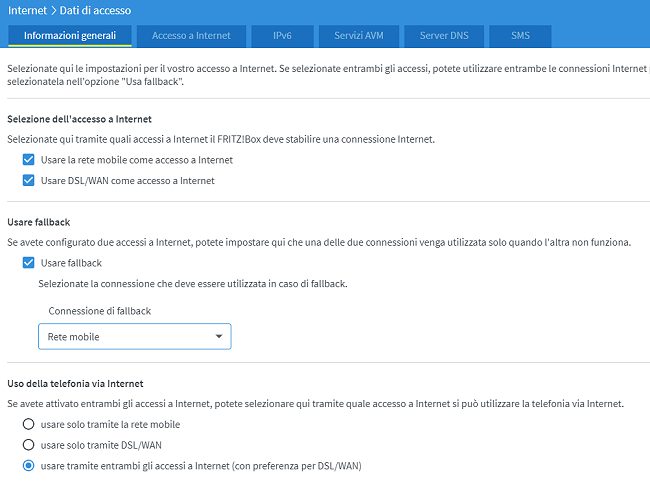
Task: Click the Connessione di fallback label
Action: (x=99, y=311)
